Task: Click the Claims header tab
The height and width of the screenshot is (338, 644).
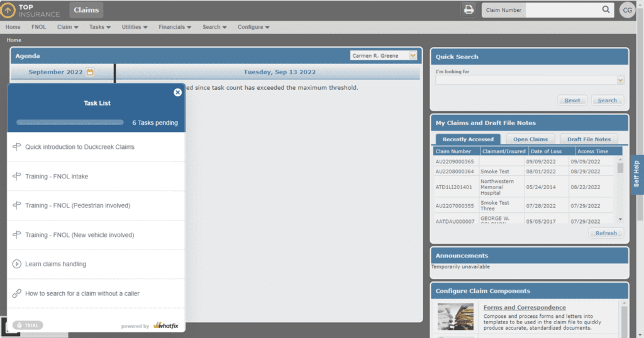Action: click(x=86, y=10)
